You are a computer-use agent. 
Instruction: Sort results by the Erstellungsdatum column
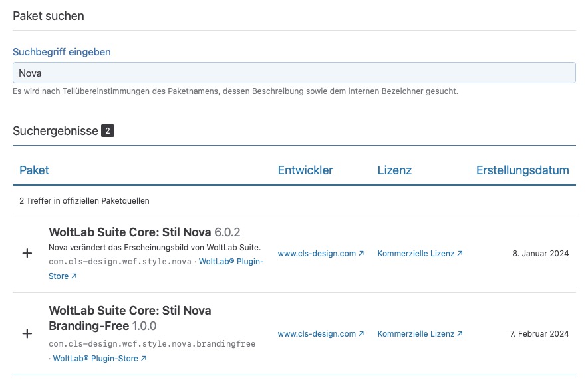(x=522, y=170)
